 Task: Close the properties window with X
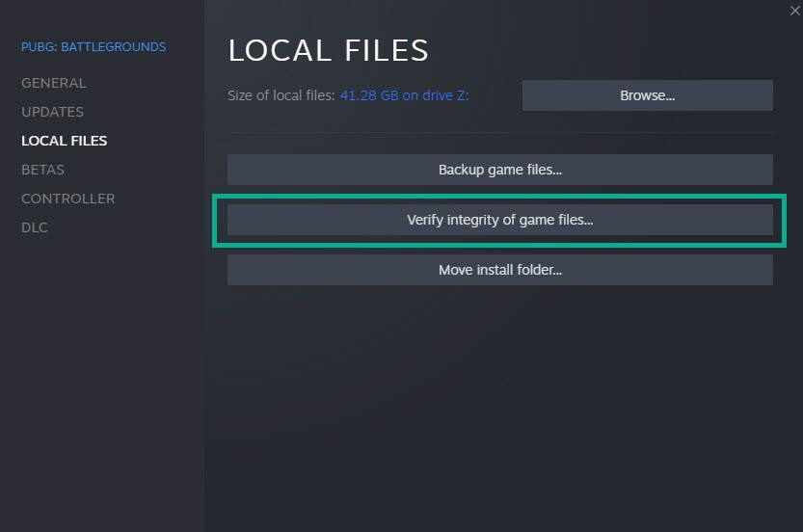pos(794,11)
